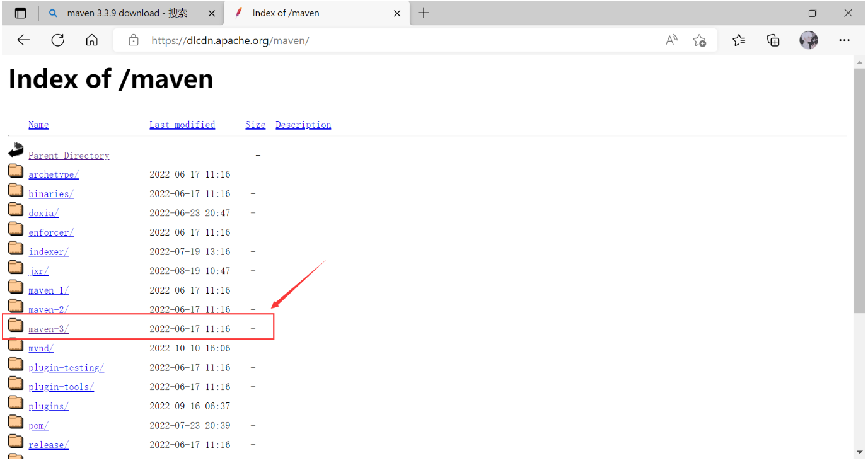The image size is (868, 468).
Task: Open the release/ directory link
Action: pos(49,445)
